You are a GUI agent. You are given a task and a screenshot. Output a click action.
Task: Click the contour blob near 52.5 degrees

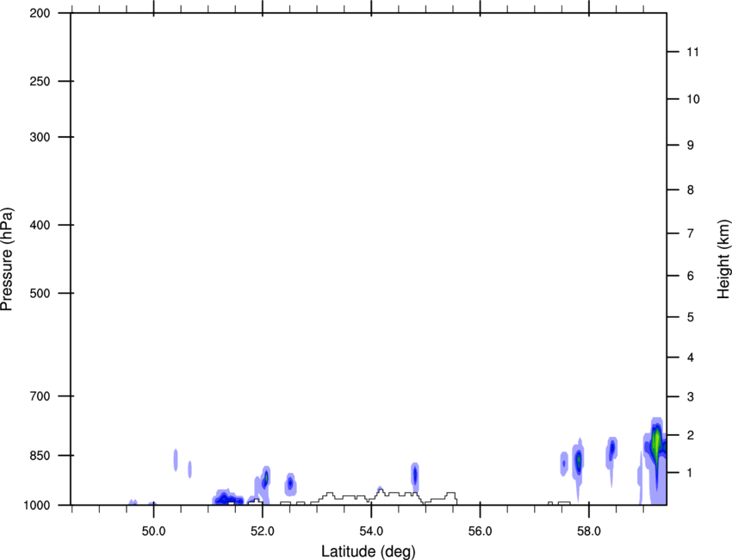pos(290,484)
